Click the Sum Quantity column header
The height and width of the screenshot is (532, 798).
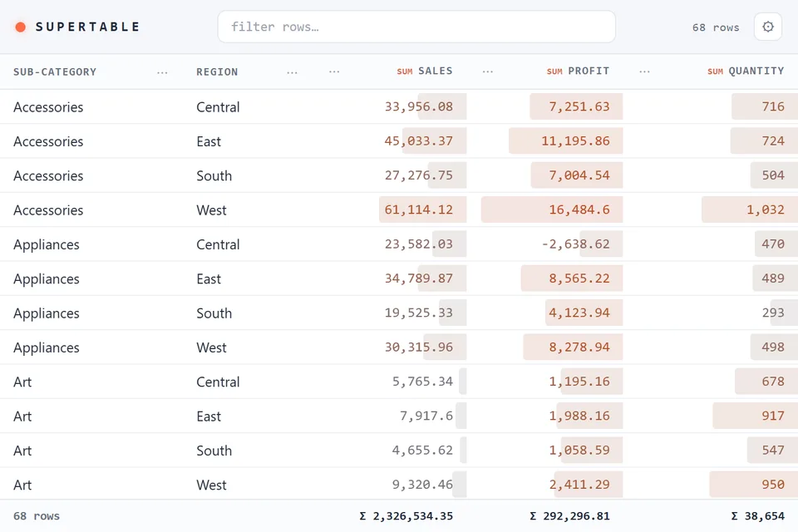click(x=746, y=71)
